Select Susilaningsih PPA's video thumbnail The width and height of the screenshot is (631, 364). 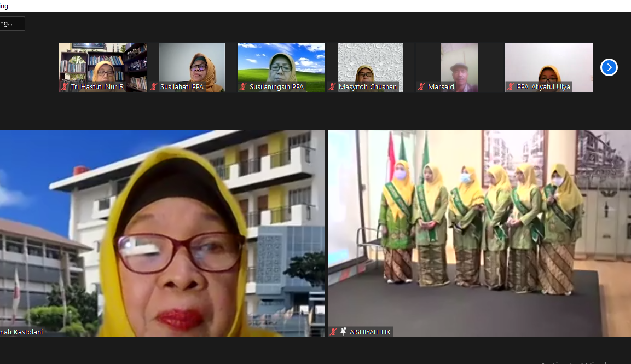click(x=281, y=63)
